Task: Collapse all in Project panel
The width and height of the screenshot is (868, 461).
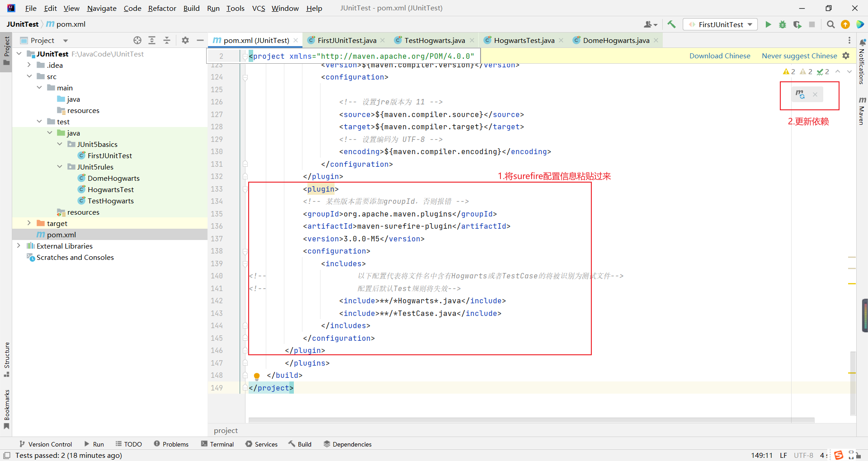Action: click(x=166, y=40)
